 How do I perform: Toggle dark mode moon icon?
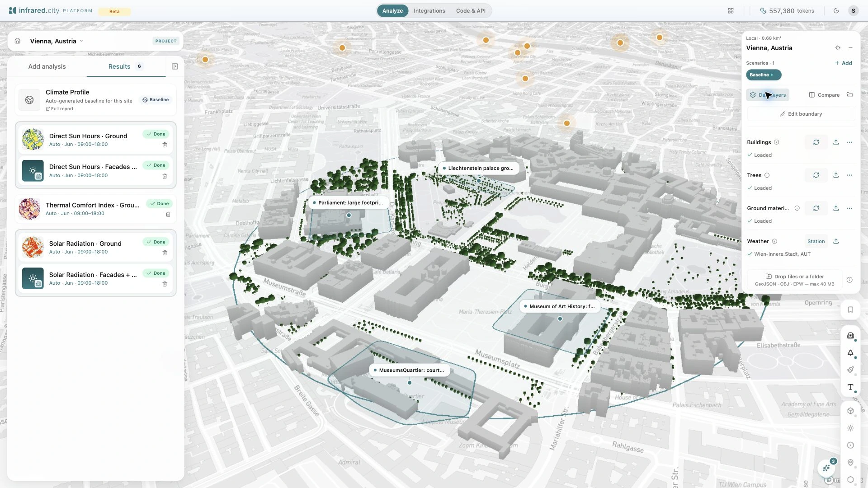click(x=836, y=11)
